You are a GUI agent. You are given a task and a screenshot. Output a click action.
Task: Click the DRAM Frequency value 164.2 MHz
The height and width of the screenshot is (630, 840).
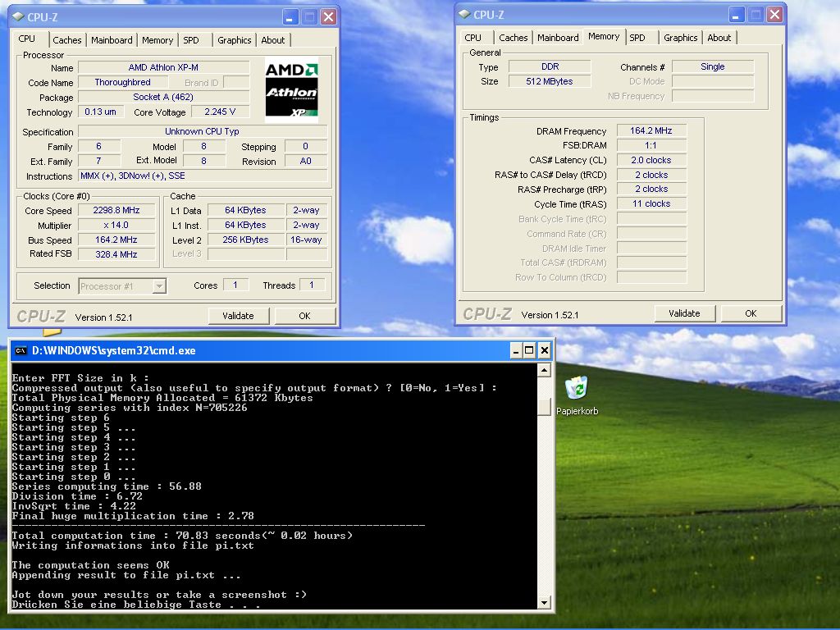pos(651,130)
